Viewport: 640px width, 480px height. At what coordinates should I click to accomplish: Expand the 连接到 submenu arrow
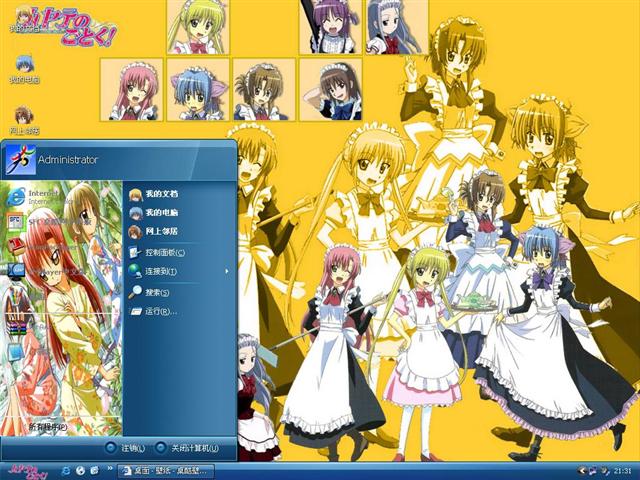(227, 271)
